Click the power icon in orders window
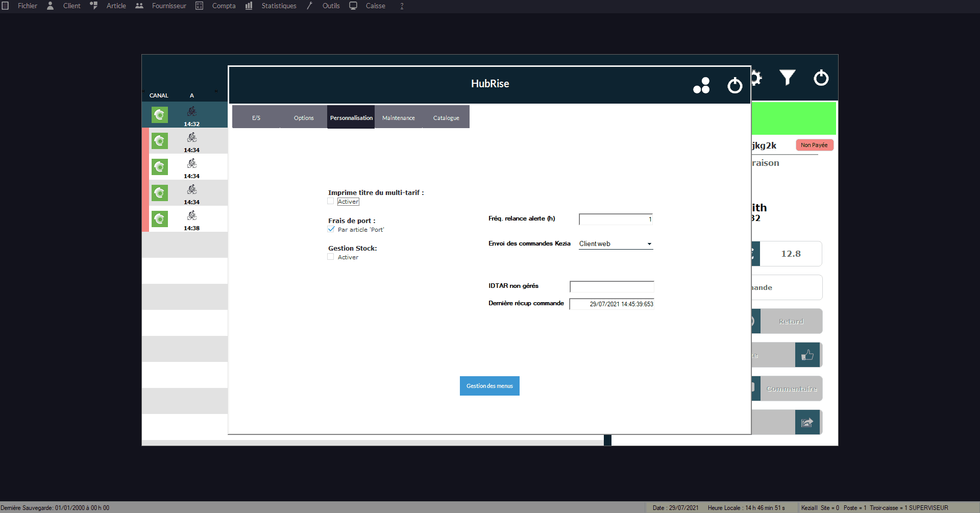The height and width of the screenshot is (513, 980). coord(821,78)
